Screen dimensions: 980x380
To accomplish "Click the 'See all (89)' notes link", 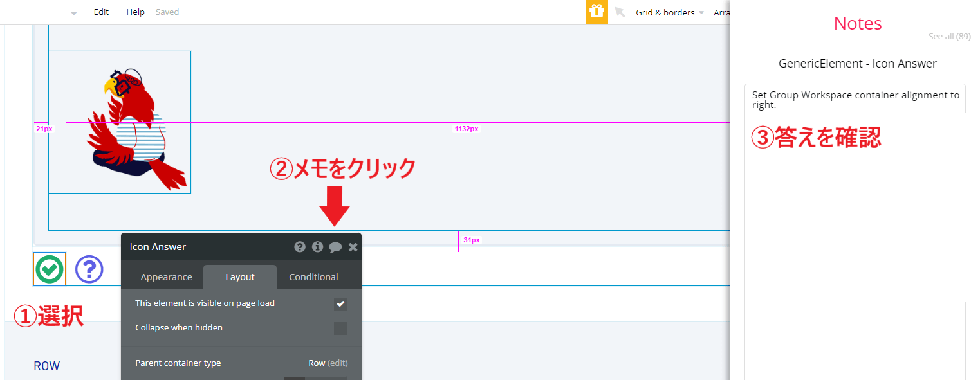I will click(x=949, y=36).
